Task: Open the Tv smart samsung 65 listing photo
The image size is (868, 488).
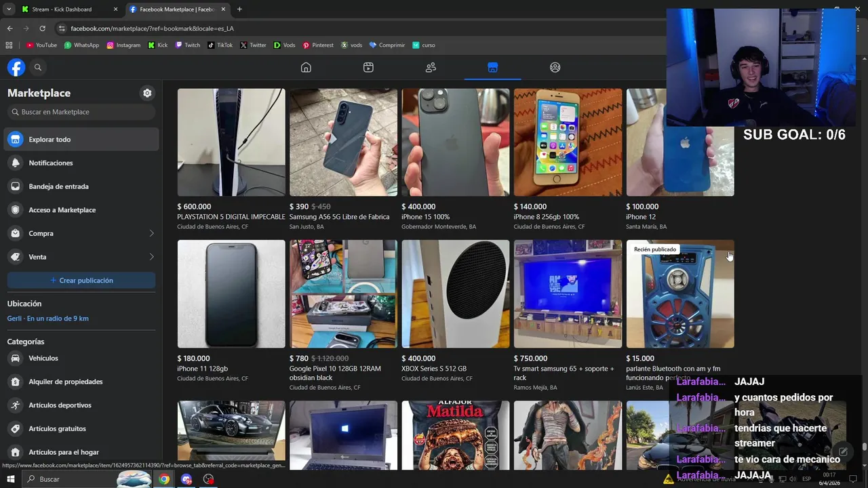Action: pyautogui.click(x=568, y=294)
